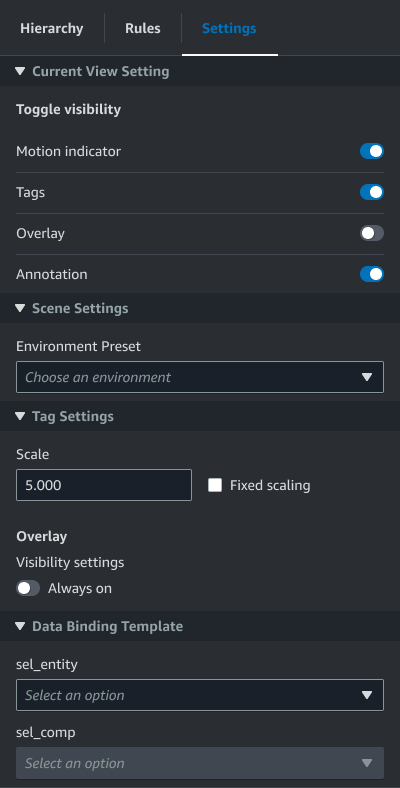Click the sel_entity dropdown arrow icon
This screenshot has width=400, height=788.
coord(367,695)
